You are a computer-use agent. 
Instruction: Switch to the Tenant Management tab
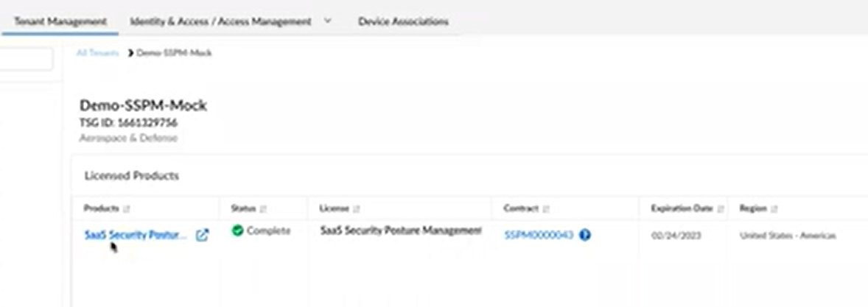click(x=60, y=21)
